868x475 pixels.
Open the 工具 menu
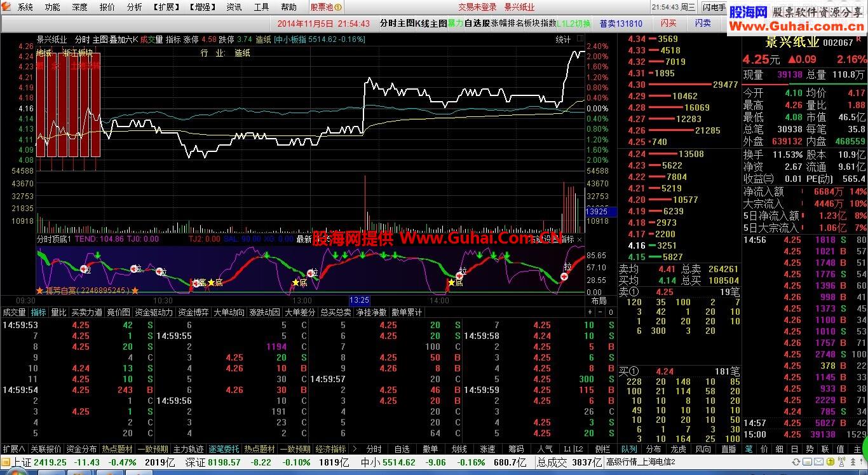pos(261,7)
